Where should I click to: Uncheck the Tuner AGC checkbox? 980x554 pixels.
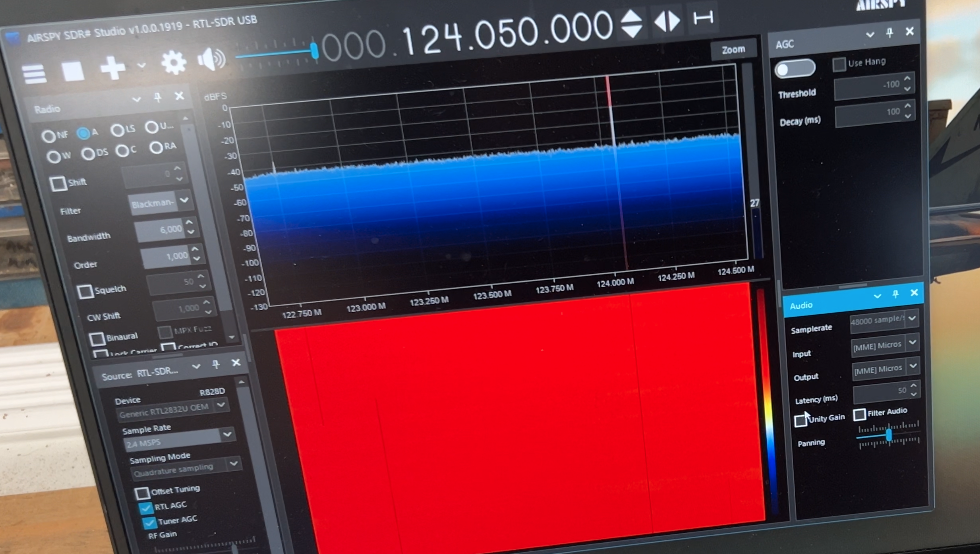coord(149,523)
